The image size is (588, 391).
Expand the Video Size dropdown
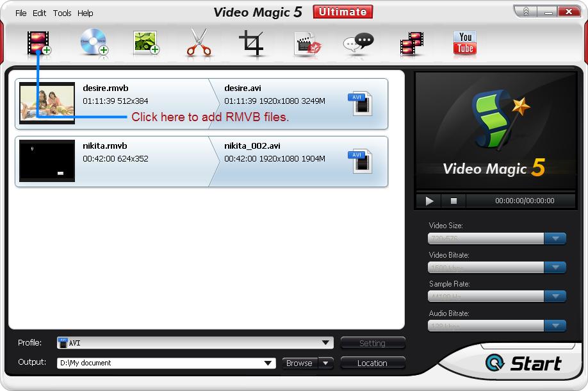point(555,238)
